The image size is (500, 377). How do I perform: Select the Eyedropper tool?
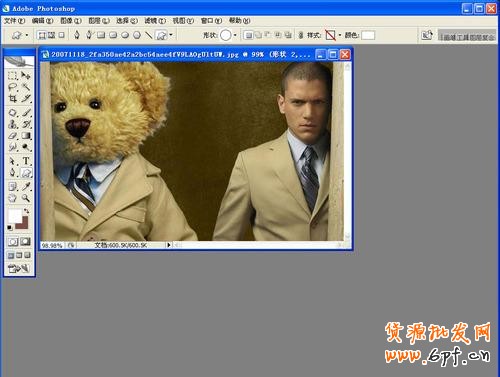[x=26, y=186]
